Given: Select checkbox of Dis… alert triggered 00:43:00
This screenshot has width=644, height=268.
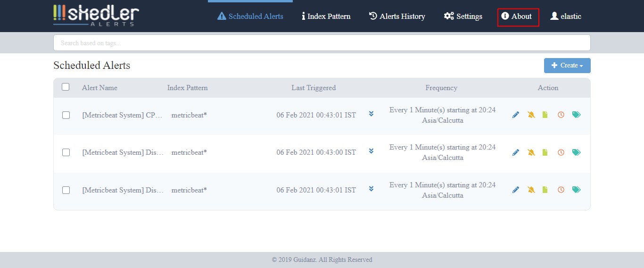Looking at the screenshot, I should (66, 152).
